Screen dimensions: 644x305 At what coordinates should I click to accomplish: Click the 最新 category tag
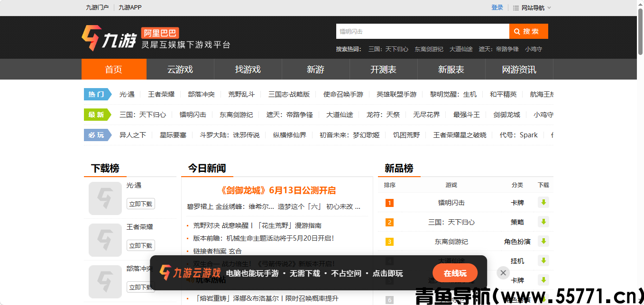(98, 115)
